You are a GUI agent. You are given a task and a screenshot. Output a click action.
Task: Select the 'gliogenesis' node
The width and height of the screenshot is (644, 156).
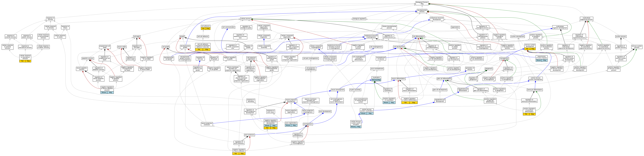(x=489, y=69)
